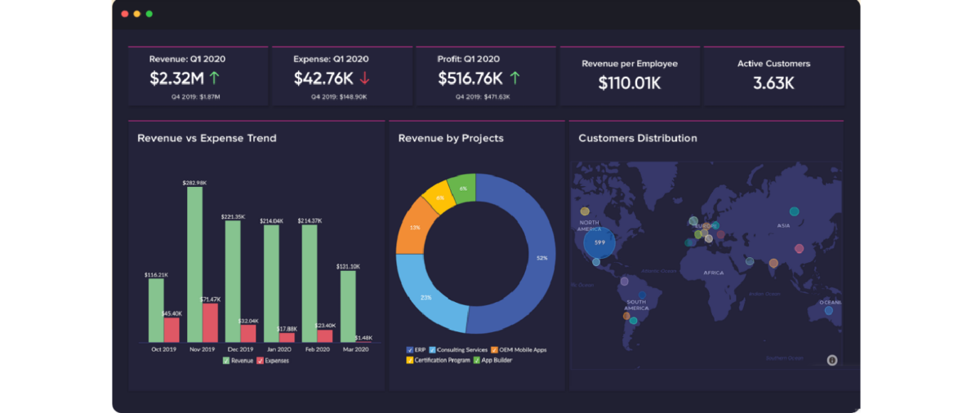Toggle the Revenue legend checkbox
This screenshot has height=413, width=980.
(226, 360)
